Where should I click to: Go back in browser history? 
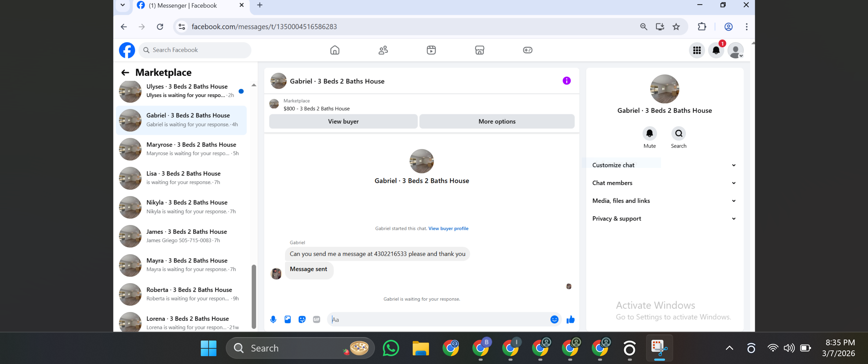(124, 27)
